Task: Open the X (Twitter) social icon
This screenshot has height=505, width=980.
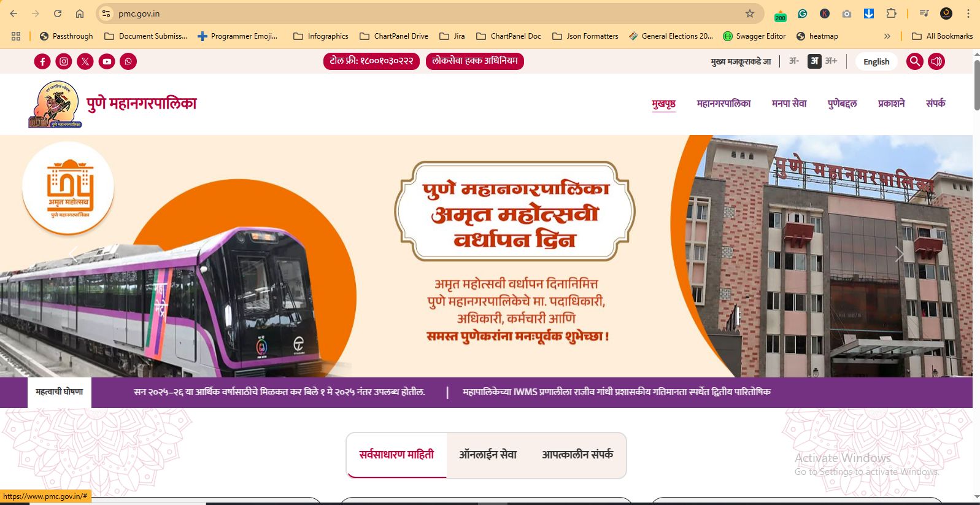Action: [85, 61]
